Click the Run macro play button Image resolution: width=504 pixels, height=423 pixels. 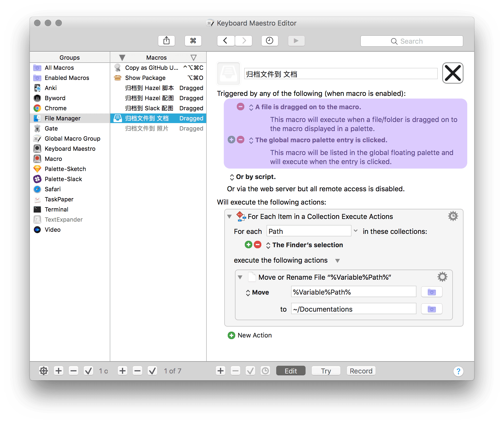[x=296, y=41]
